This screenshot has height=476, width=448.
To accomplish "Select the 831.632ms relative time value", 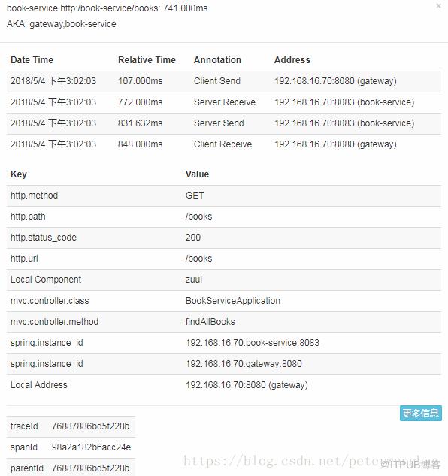I will coord(141,123).
